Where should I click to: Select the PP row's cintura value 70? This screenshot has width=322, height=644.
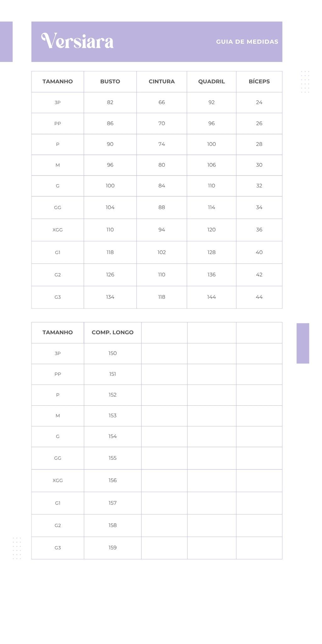162,123
